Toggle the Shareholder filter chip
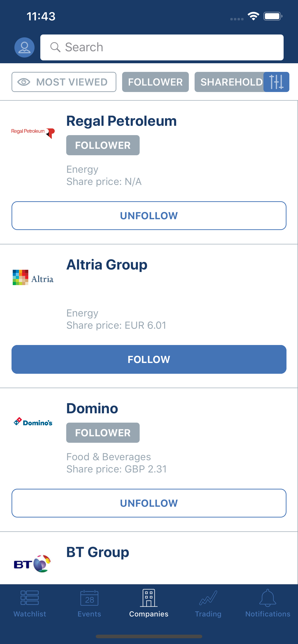The height and width of the screenshot is (644, 298). coord(229,82)
